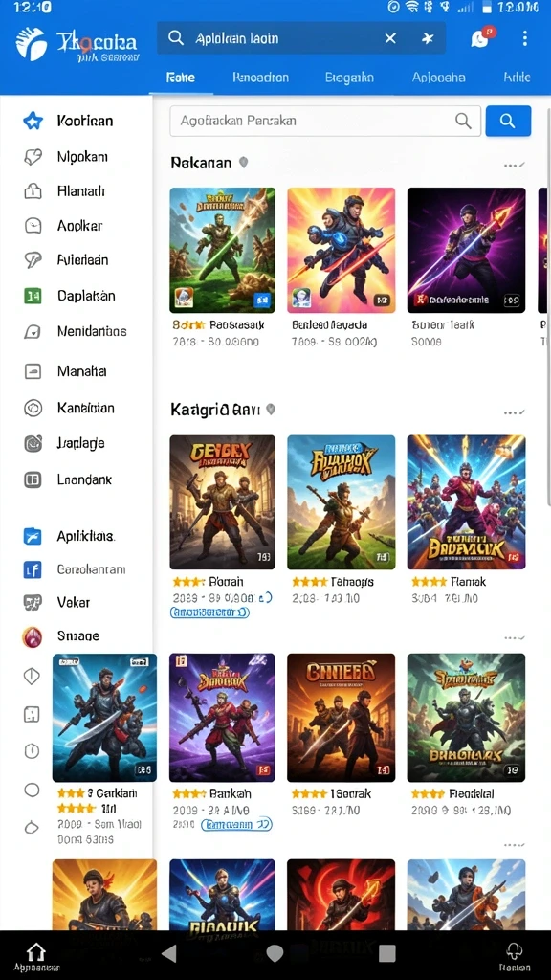This screenshot has width=551, height=980.
Task: Open the Fuierlean sidebar icon
Action: [x=33, y=260]
